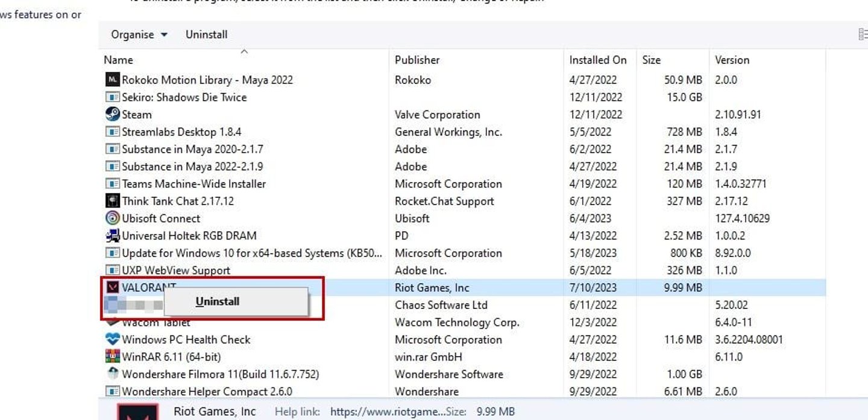Click the Sekiro: Shadows Die Twice icon
This screenshot has width=868, height=420.
[x=112, y=97]
